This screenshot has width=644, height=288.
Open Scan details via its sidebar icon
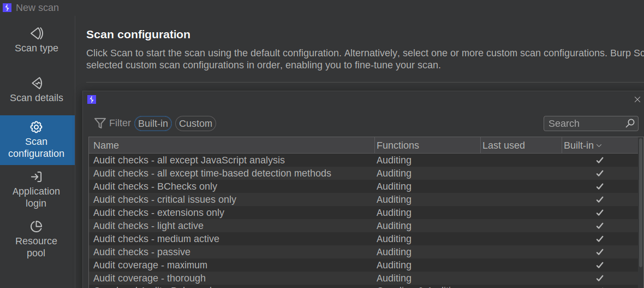37,83
